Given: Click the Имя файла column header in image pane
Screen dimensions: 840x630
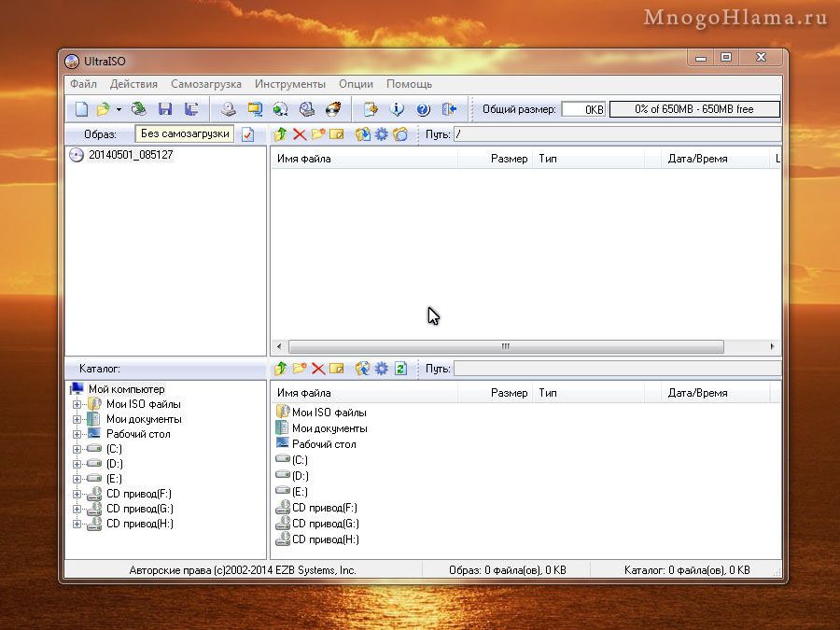Looking at the screenshot, I should point(364,159).
